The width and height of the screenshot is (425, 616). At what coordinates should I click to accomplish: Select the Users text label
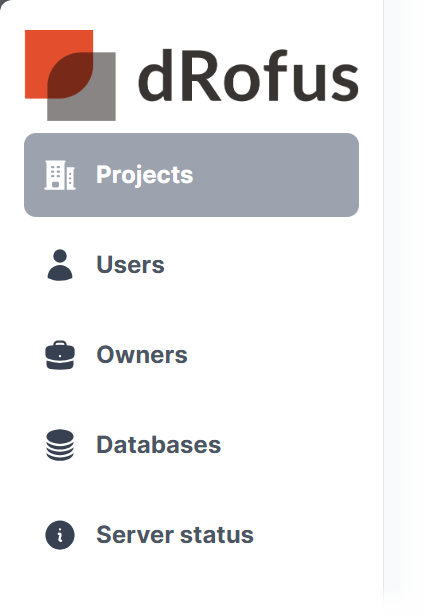pyautogui.click(x=130, y=265)
